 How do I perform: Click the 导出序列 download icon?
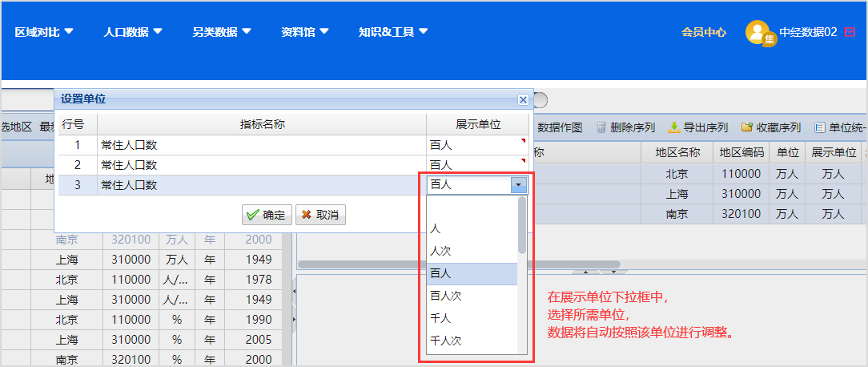pyautogui.click(x=674, y=127)
